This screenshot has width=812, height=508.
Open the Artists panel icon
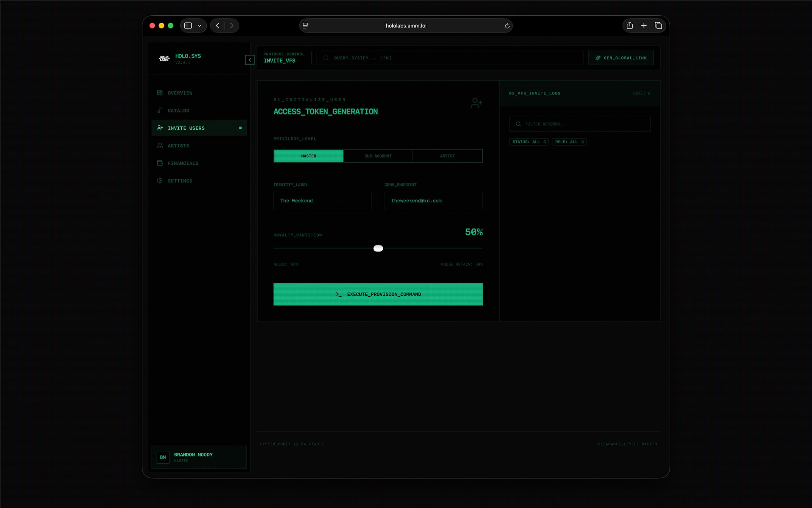tap(160, 145)
